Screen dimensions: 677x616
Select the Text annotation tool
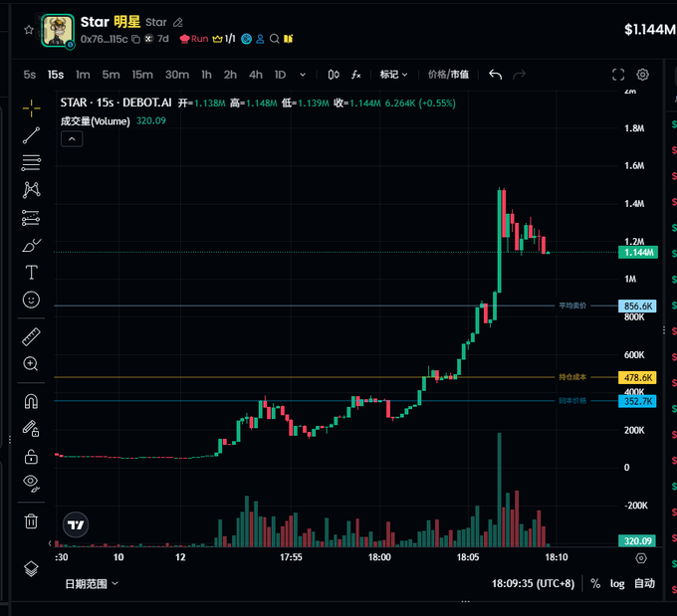tap(31, 273)
